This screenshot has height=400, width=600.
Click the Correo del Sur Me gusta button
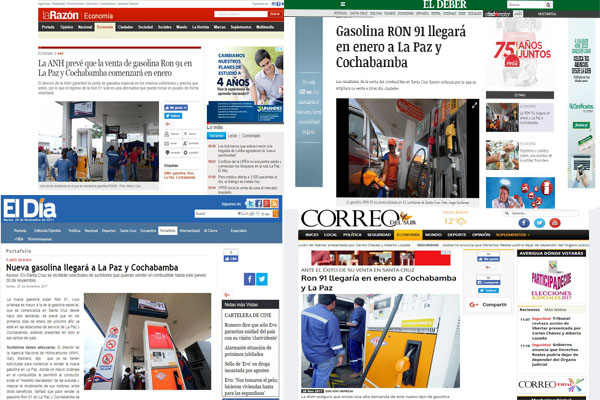point(488,259)
